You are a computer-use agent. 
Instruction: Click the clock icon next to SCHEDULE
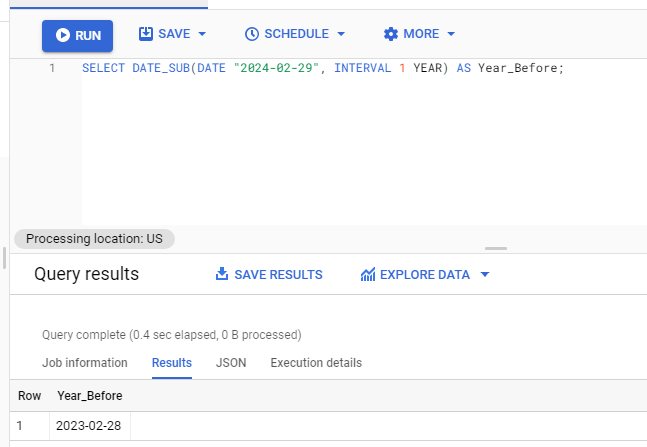(x=252, y=34)
